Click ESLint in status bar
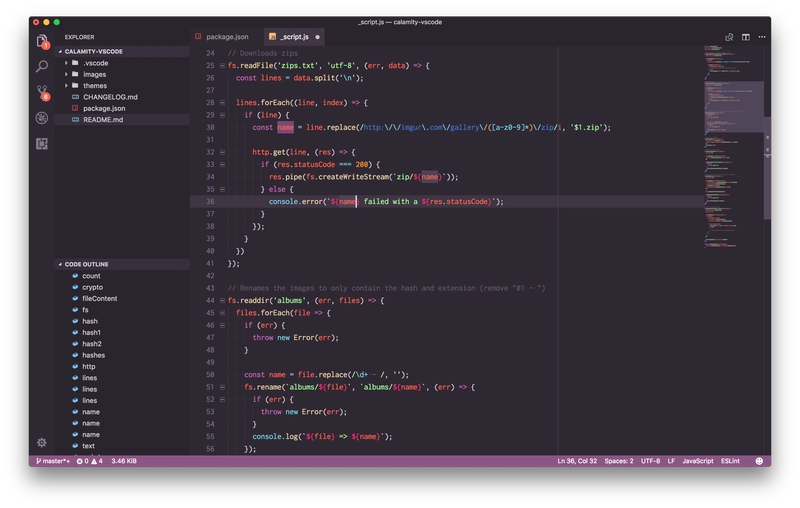 [x=730, y=461]
